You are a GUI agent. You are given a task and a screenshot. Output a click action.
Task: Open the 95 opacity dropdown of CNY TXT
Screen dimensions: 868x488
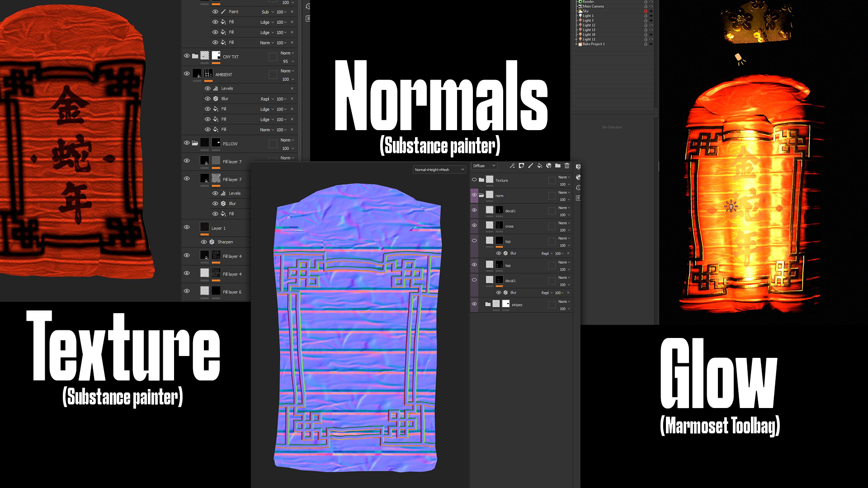288,61
